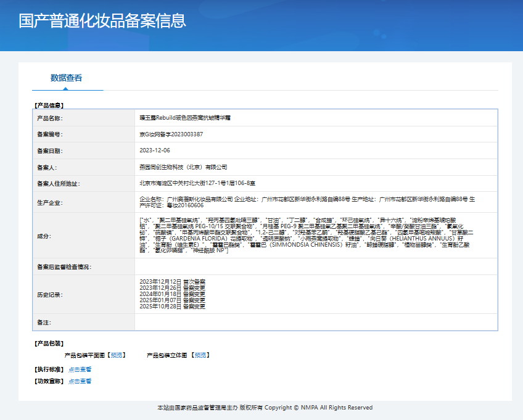Click the product name value containing Rebuild
The width and height of the screenshot is (523, 420).
(x=185, y=117)
